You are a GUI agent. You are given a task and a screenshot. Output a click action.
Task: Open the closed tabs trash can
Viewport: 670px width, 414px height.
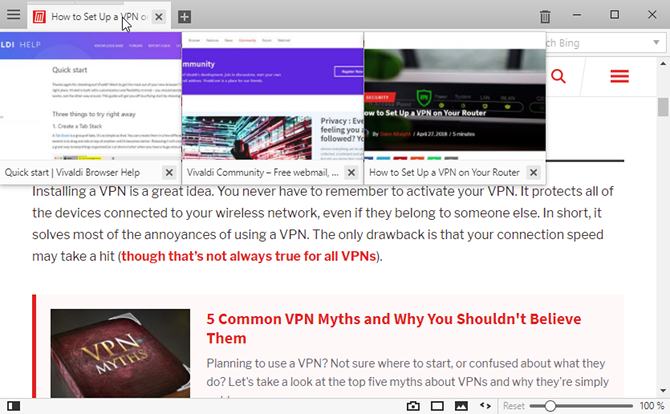coord(545,17)
